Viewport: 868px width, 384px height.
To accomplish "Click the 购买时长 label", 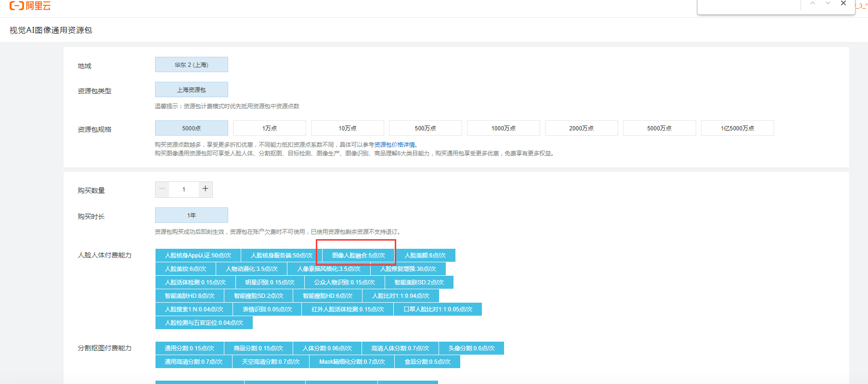I will 91,217.
